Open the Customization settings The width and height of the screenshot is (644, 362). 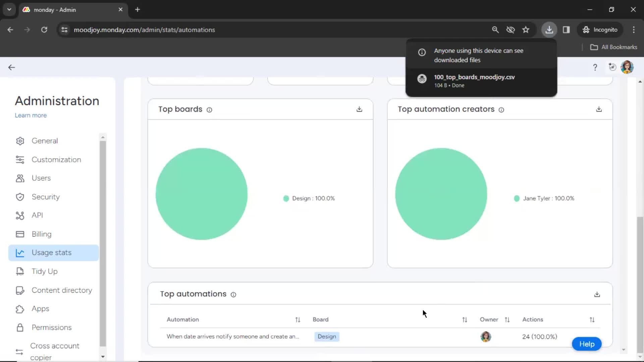[56, 159]
